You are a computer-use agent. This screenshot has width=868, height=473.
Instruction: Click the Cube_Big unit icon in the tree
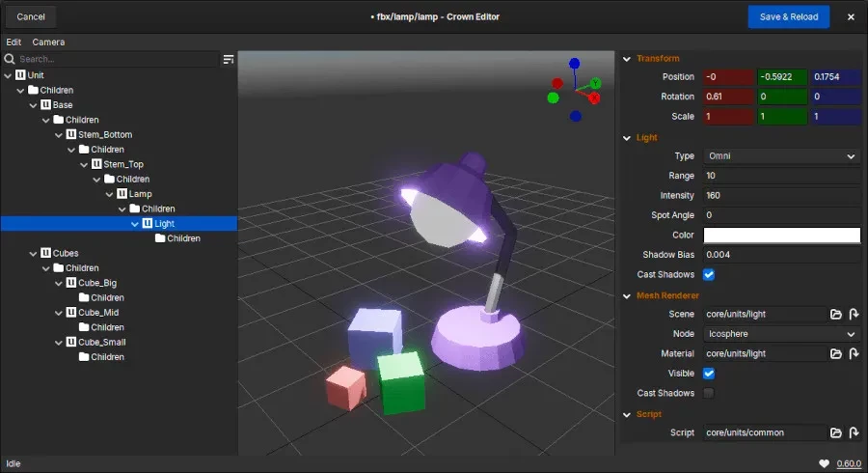coord(70,283)
